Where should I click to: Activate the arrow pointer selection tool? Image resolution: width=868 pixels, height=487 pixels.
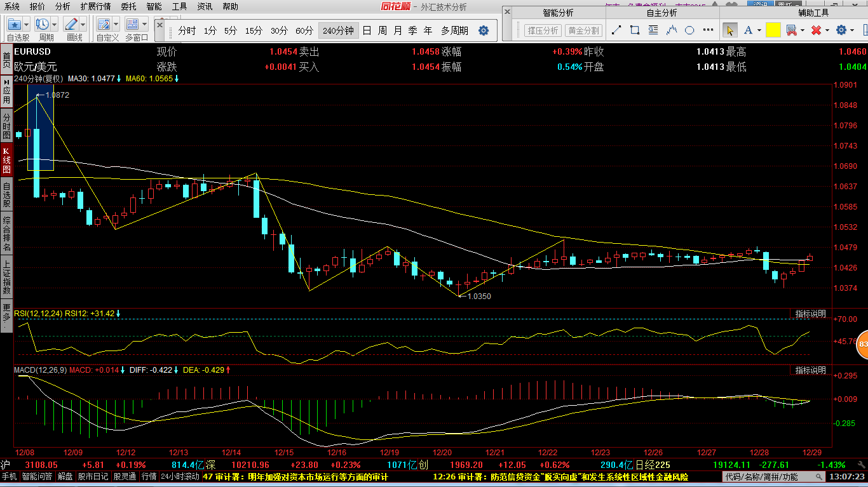tap(730, 30)
